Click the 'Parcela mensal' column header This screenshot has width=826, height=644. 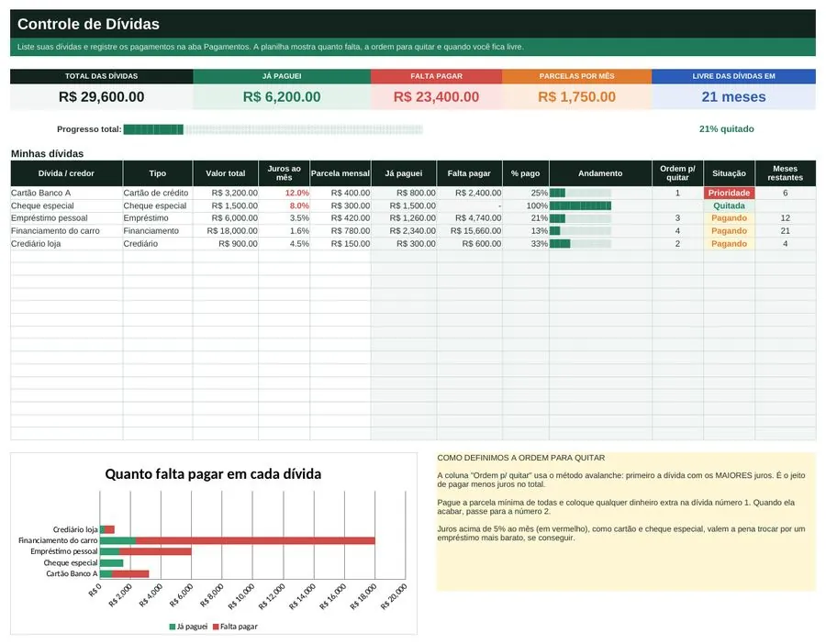[x=340, y=173]
